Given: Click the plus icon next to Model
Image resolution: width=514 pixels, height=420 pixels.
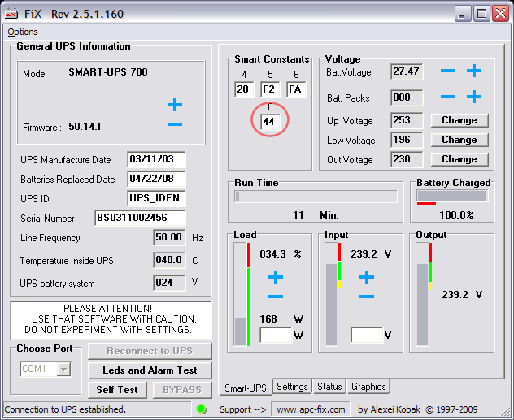Looking at the screenshot, I should 175,105.
